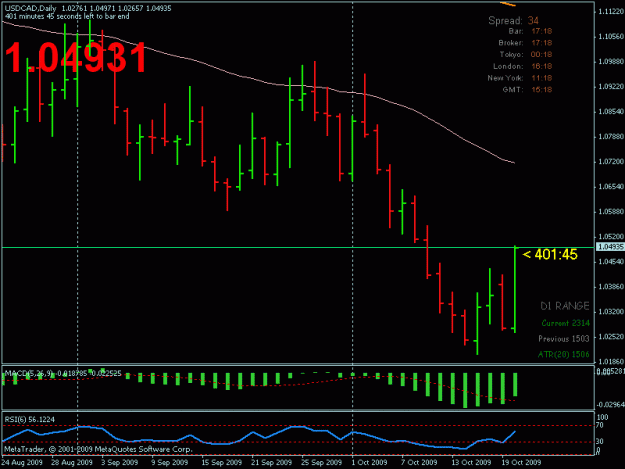Click the 1.09880 price axis label
625x469 pixels.
coord(611,62)
